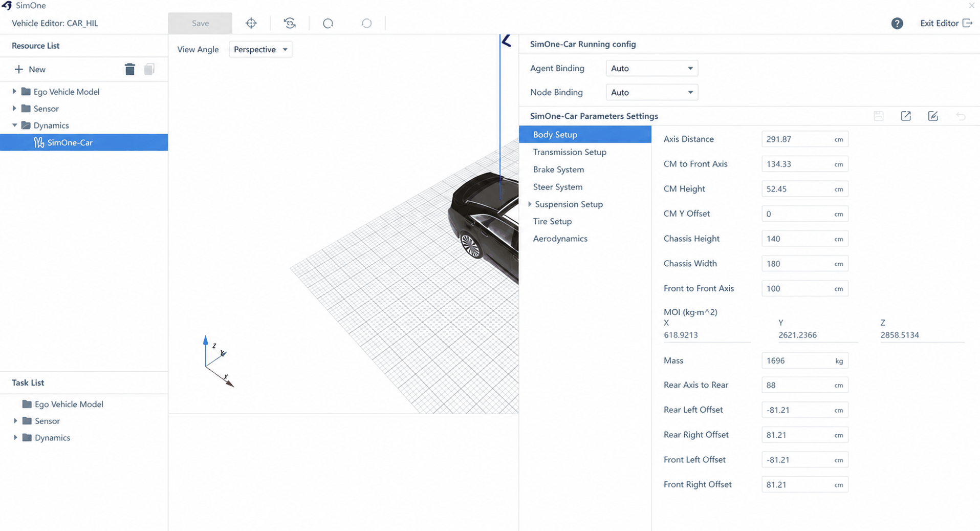Click the "SimOne-Car Parameters Settings" heading
The image size is (980, 531).
point(594,116)
